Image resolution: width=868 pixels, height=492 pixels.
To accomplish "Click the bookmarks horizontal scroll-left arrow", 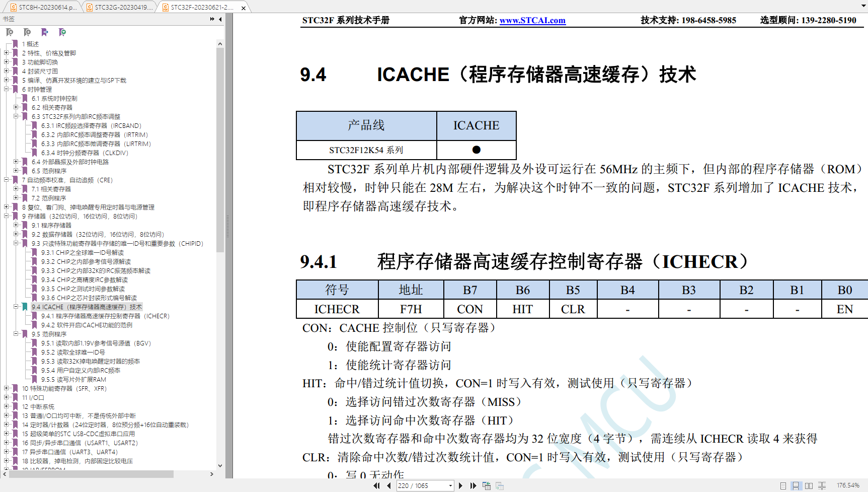I will coord(5,474).
